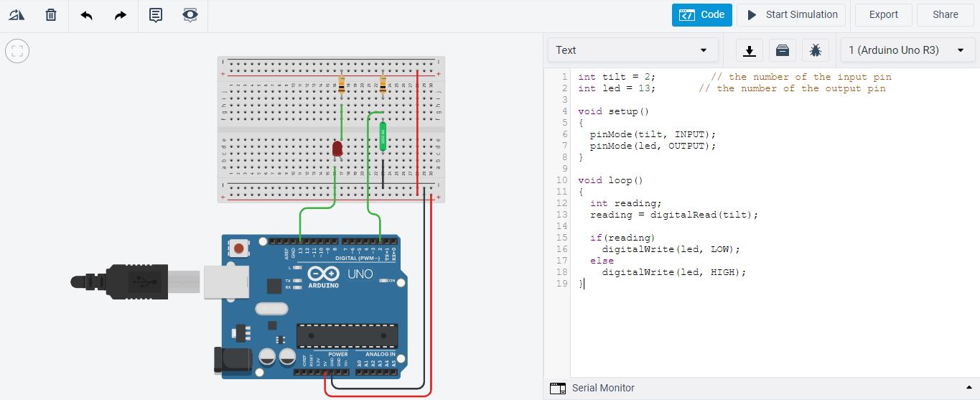
Task: Open the debugger bug icon
Action: 816,50
